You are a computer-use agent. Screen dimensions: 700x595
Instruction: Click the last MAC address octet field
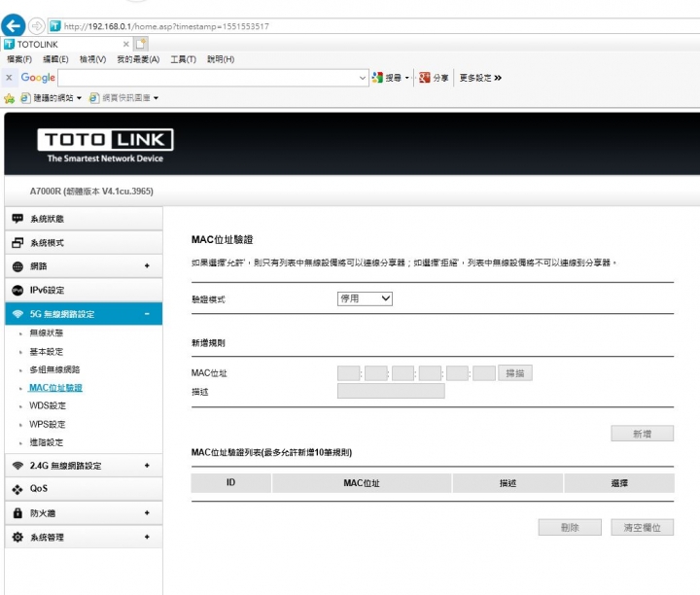click(x=484, y=373)
